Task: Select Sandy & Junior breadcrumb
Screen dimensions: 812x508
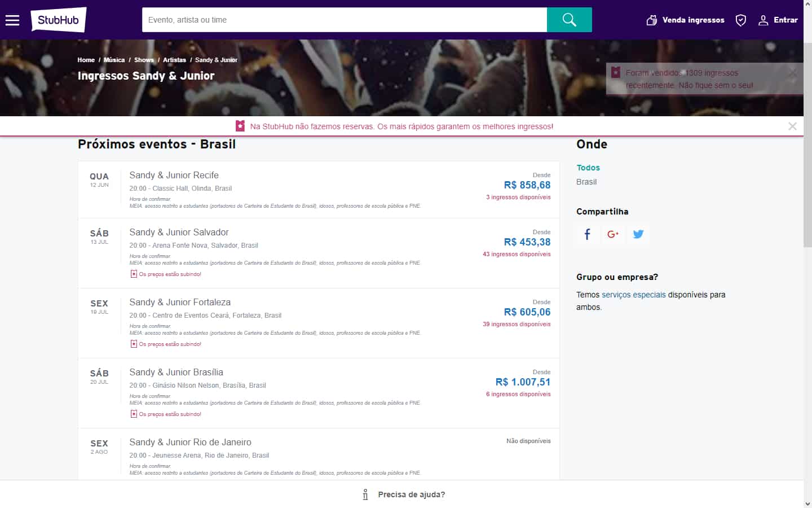Action: tap(217, 60)
